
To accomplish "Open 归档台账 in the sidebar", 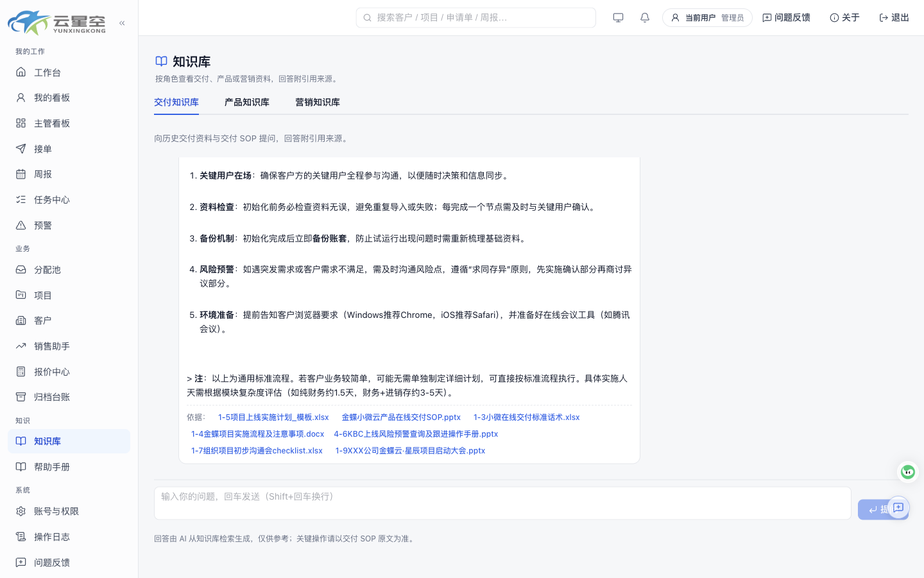I will pyautogui.click(x=69, y=397).
